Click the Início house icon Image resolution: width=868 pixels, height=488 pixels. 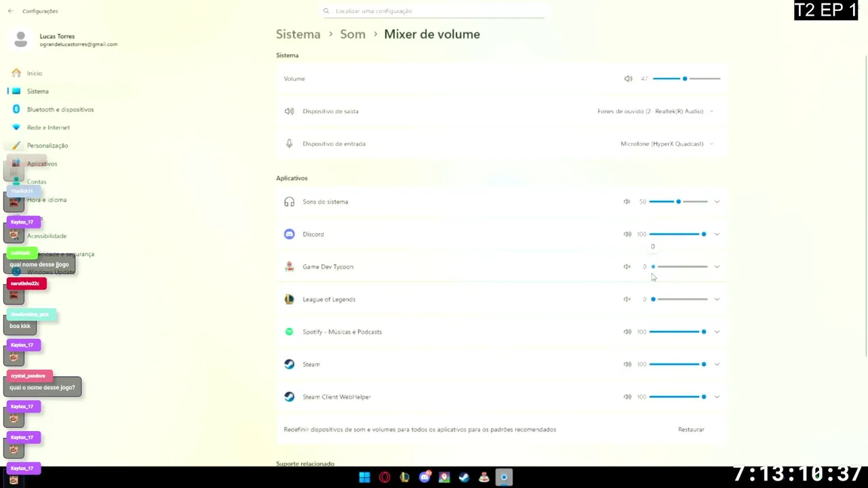[x=16, y=73]
